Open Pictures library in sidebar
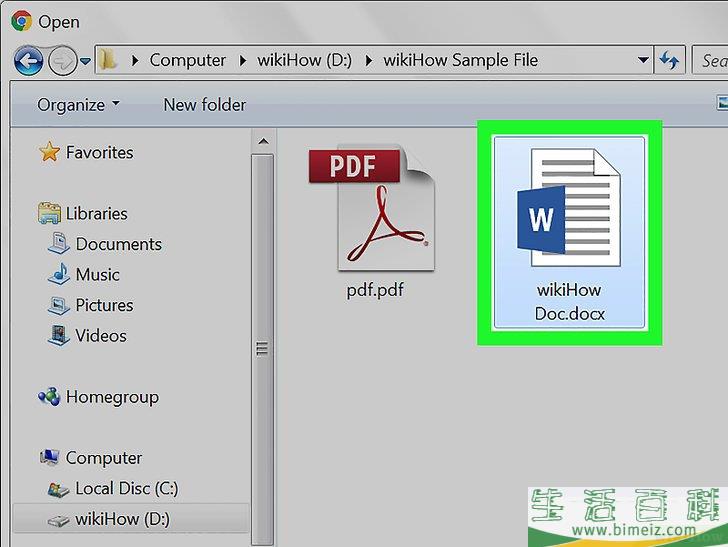This screenshot has height=547, width=728. [104, 305]
